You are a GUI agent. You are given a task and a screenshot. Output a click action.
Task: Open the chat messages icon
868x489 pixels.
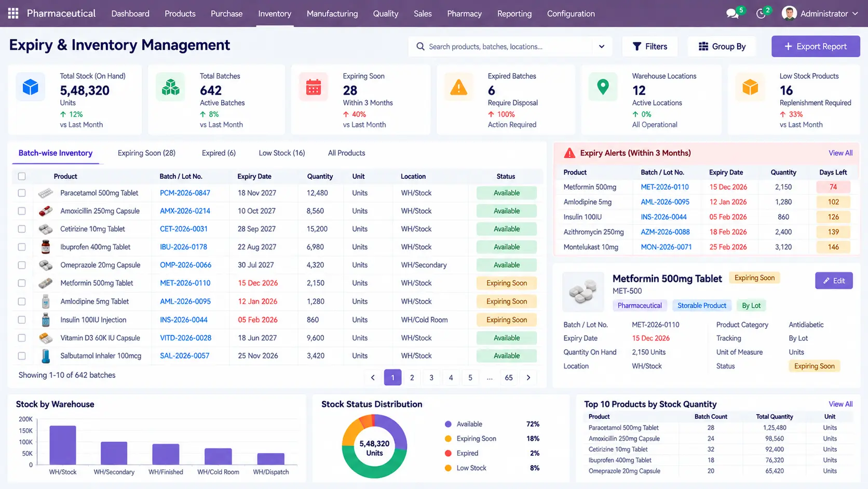tap(732, 14)
